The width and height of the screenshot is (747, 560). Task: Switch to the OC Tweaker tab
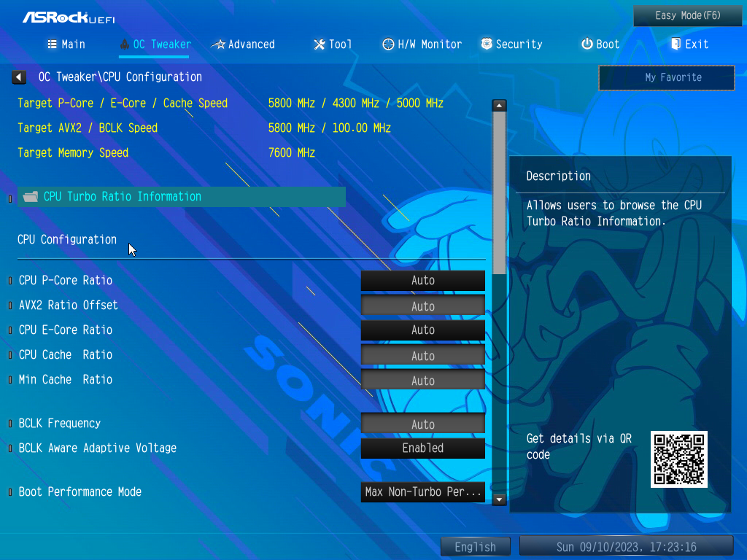pyautogui.click(x=155, y=44)
